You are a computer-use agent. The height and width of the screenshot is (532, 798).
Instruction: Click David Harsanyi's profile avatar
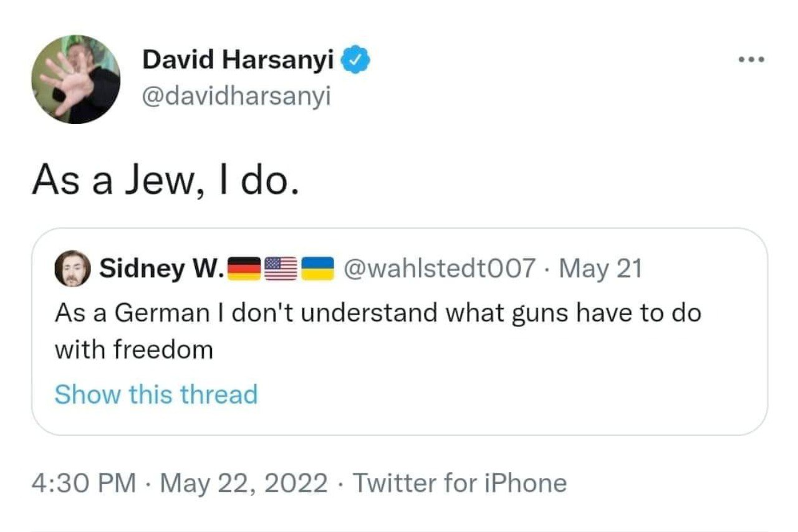[76, 79]
